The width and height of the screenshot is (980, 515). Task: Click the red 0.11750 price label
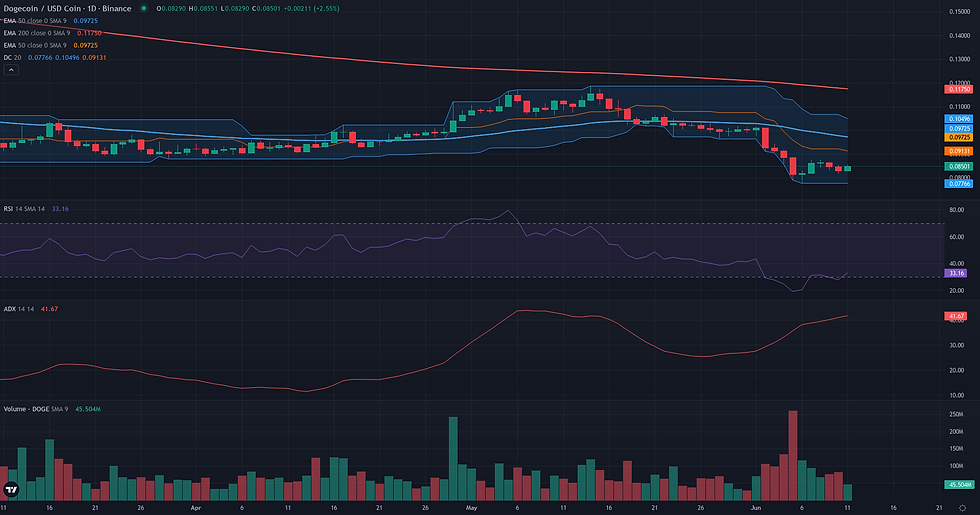pos(958,89)
